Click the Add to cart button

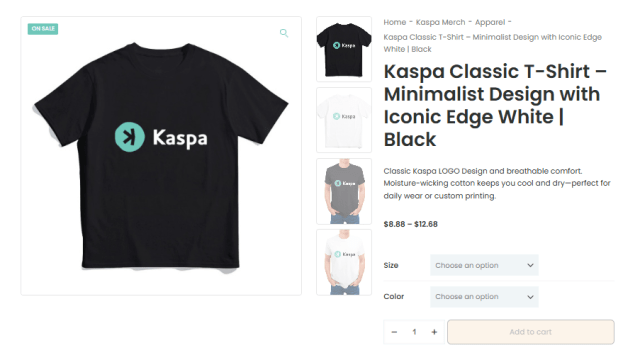[x=531, y=332]
